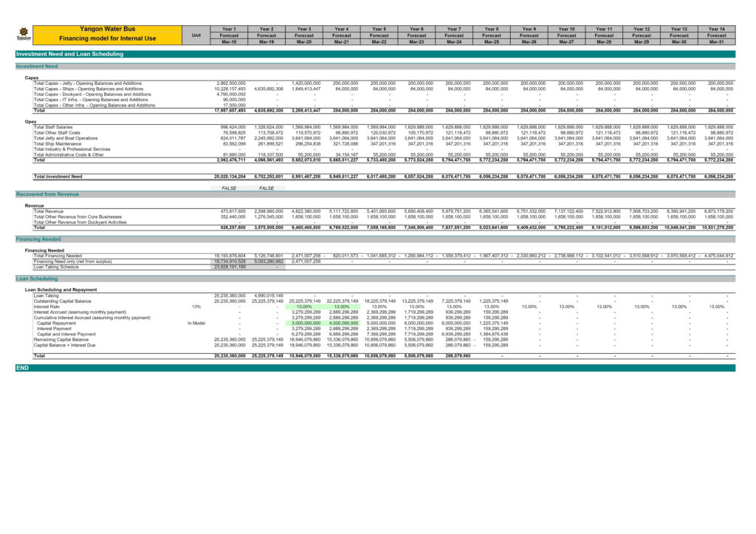756x534 pixels.
Task: Select the 'Mar-25' date header
Action: tap(491, 42)
